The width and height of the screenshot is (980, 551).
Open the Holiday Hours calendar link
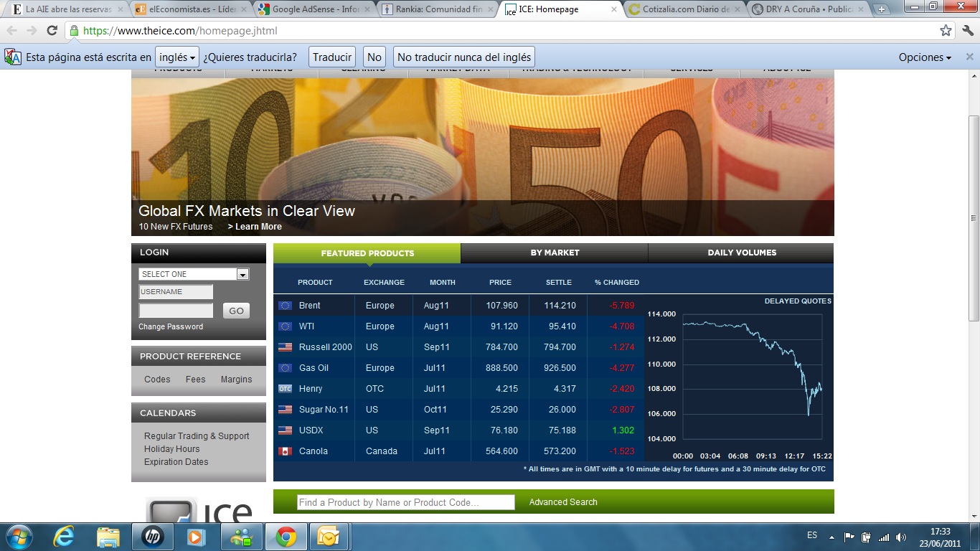coord(172,449)
